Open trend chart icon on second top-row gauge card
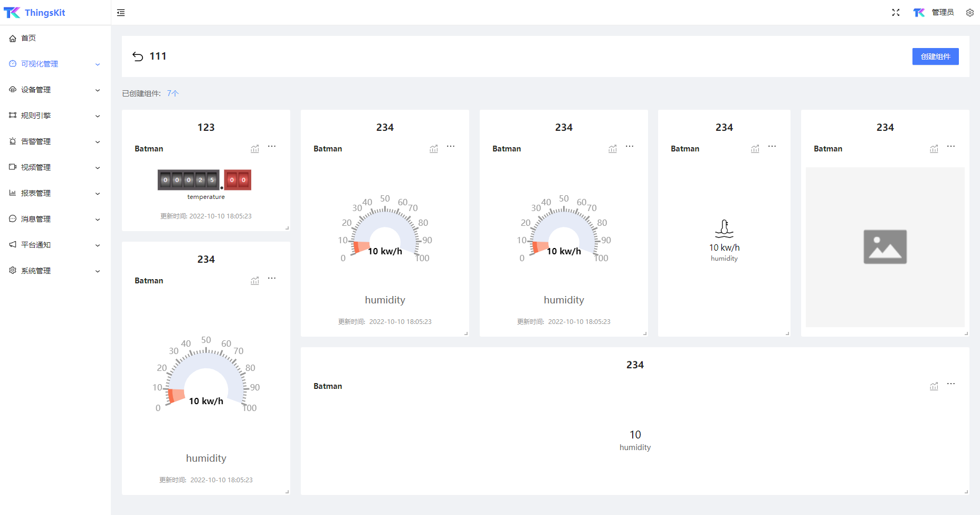This screenshot has width=980, height=515. (x=613, y=149)
